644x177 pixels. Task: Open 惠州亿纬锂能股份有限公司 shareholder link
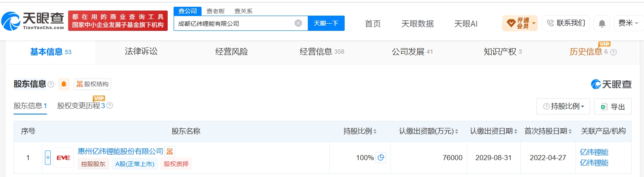tap(121, 152)
